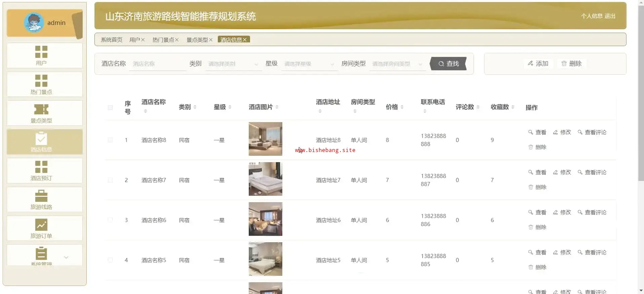Check the row checkbox for 酒店名称7
This screenshot has width=644, height=294.
(110, 180)
